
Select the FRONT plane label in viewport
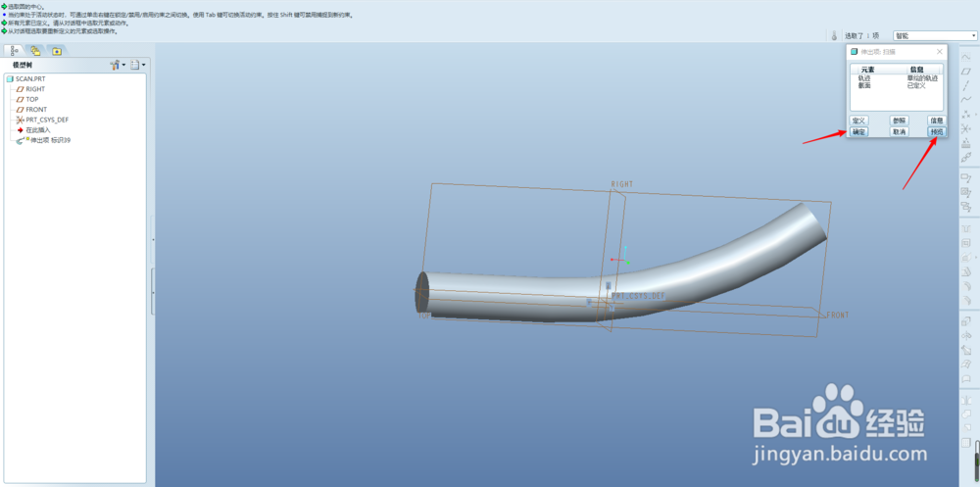(838, 316)
